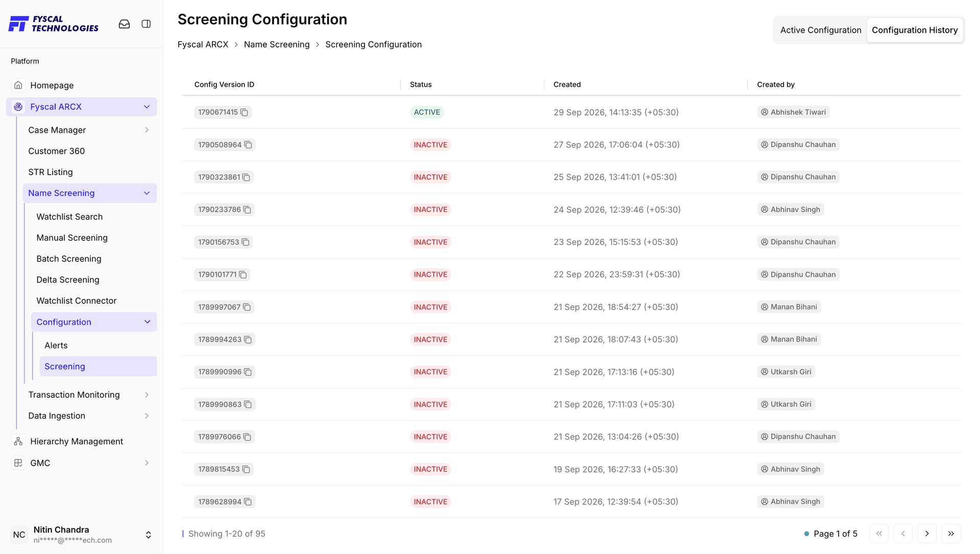The image size is (980, 554).
Task: Expand the Case Manager submenu
Action: (x=147, y=130)
